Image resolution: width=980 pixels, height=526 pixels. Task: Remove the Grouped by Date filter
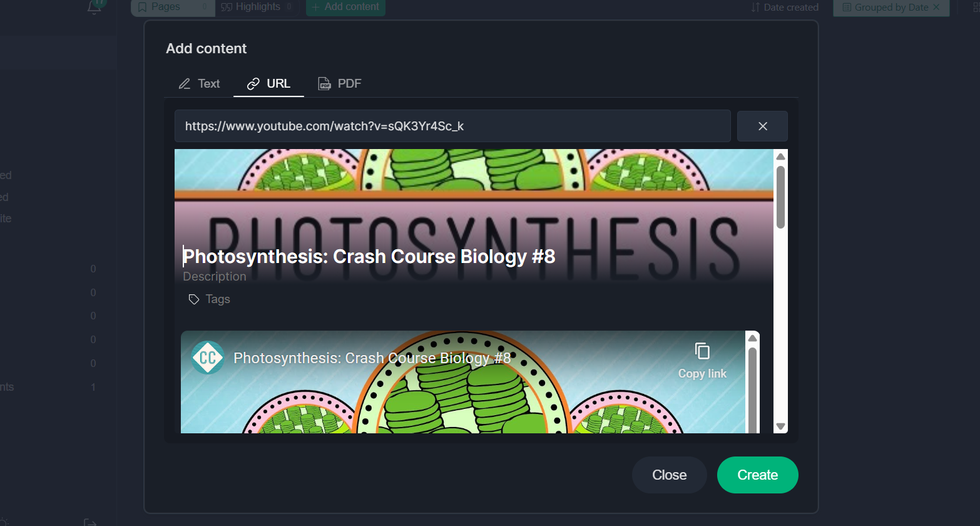coord(936,8)
